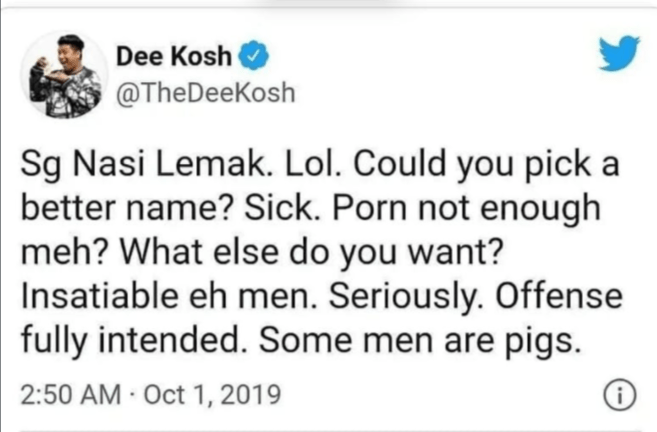Click 'What else do you want?' sentence
Viewport: 657px width, 432px height.
[x=311, y=253]
